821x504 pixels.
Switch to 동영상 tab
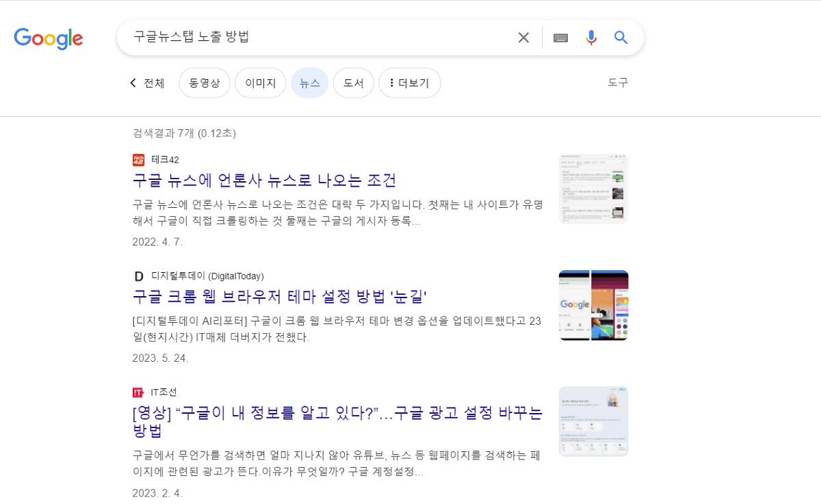[x=205, y=83]
